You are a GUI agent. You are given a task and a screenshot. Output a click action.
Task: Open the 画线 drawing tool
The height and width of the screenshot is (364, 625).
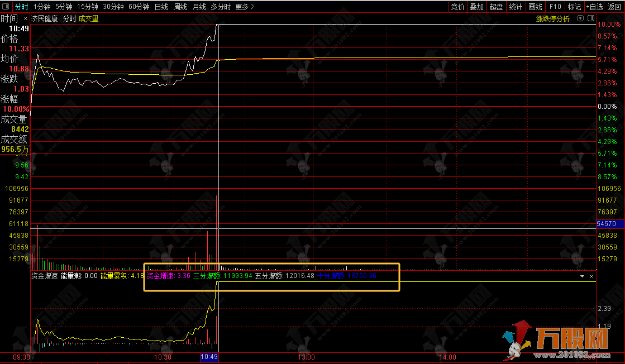click(535, 7)
